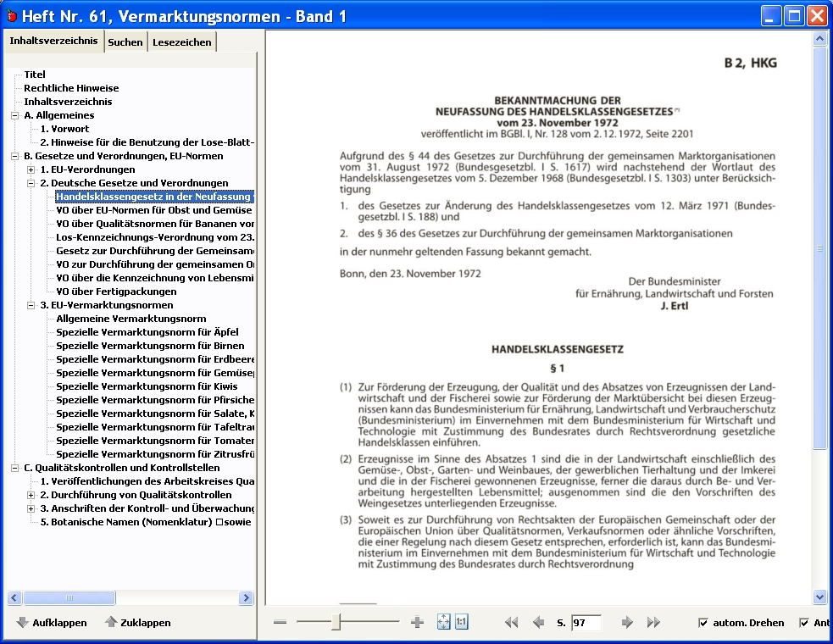Open Spezielle Vermarktungsnorm für Kiwis
Screen dimensions: 833x644
[147, 386]
